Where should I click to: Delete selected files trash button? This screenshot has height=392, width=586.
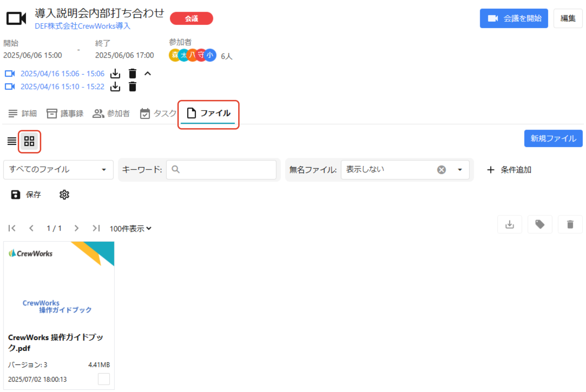(570, 224)
